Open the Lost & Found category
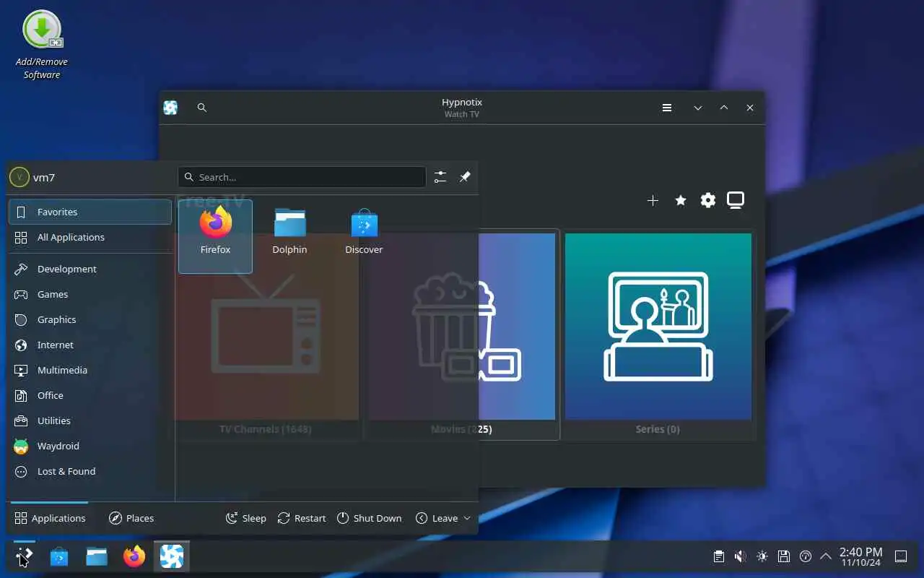 pyautogui.click(x=90, y=471)
